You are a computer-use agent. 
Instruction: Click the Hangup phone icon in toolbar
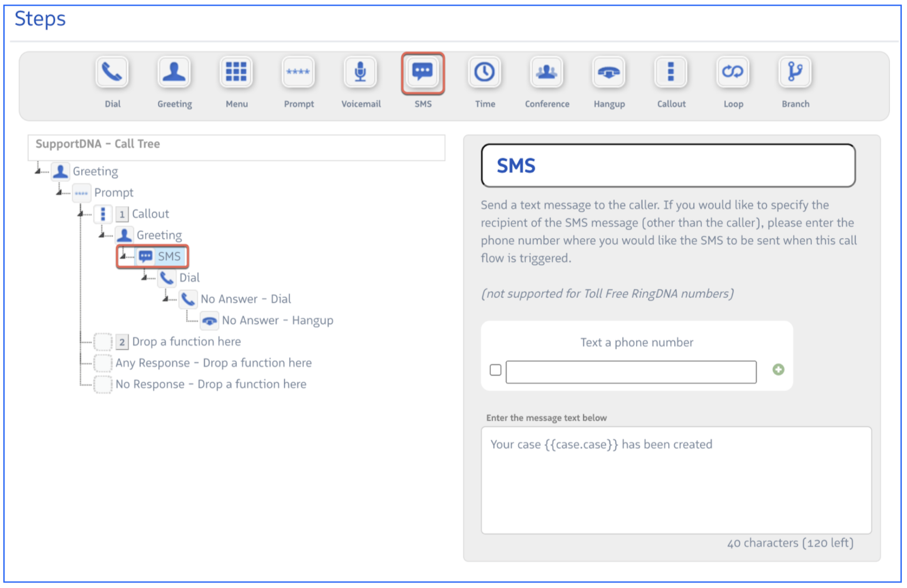click(608, 72)
